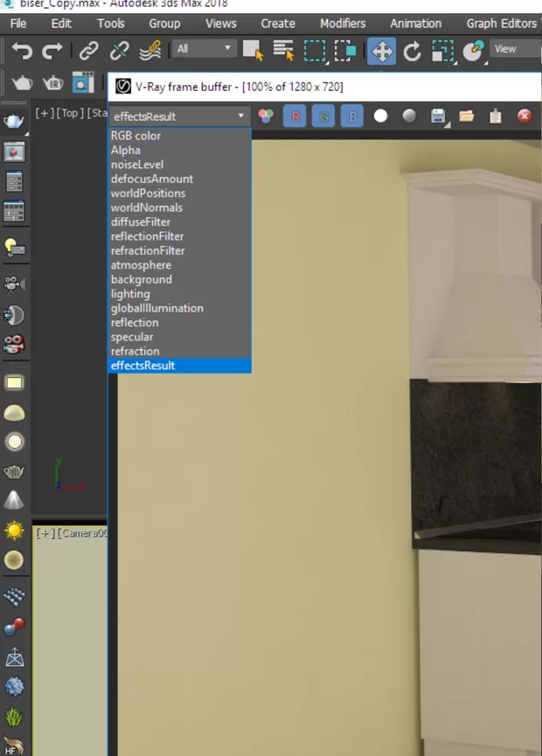Choose 'refractionFilter' channel

pos(180,251)
